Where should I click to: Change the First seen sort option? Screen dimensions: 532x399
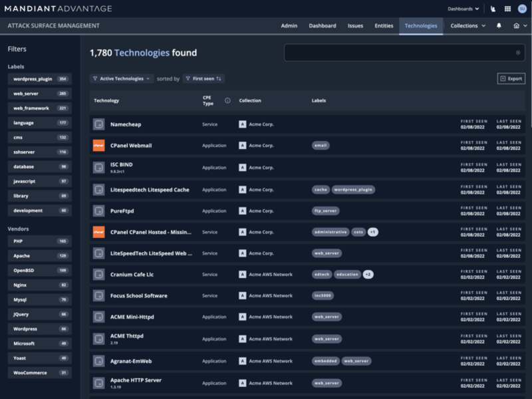[x=203, y=78]
